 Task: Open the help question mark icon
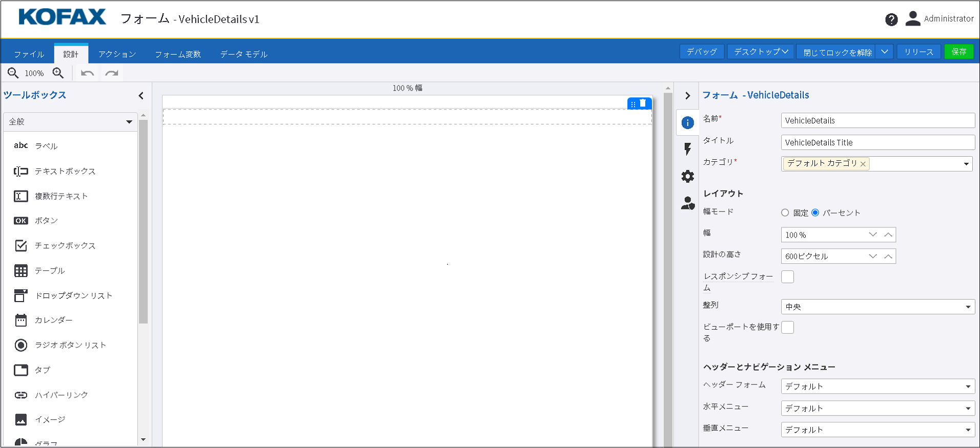[891, 19]
